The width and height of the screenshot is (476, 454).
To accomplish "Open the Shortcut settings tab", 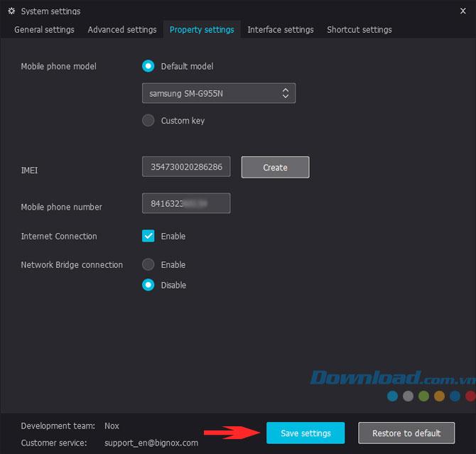I will pos(359,30).
